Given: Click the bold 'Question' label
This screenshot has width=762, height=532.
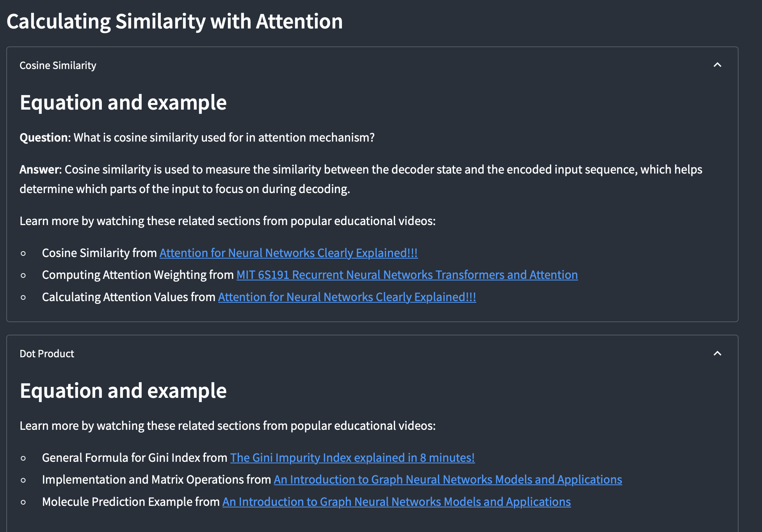Looking at the screenshot, I should [44, 138].
